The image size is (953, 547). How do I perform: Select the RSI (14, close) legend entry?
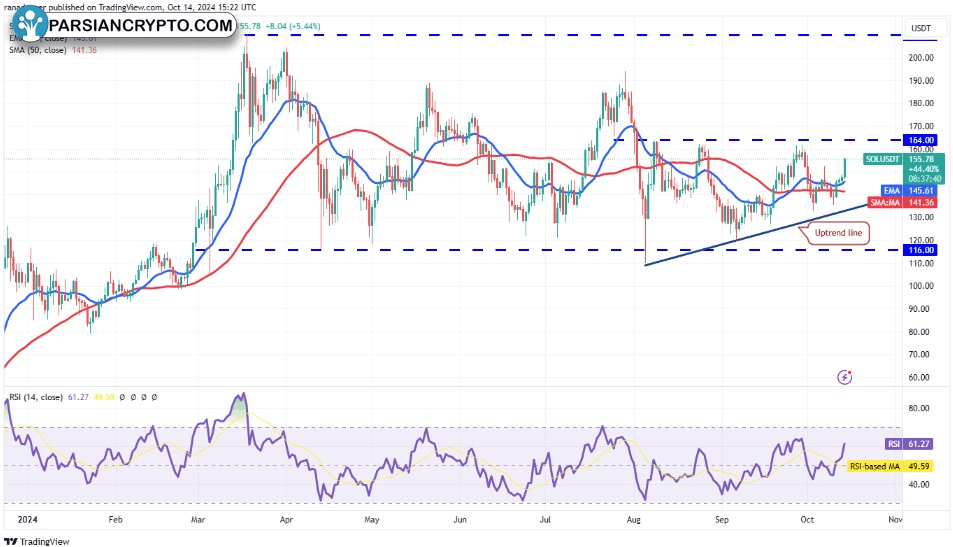pyautogui.click(x=36, y=397)
